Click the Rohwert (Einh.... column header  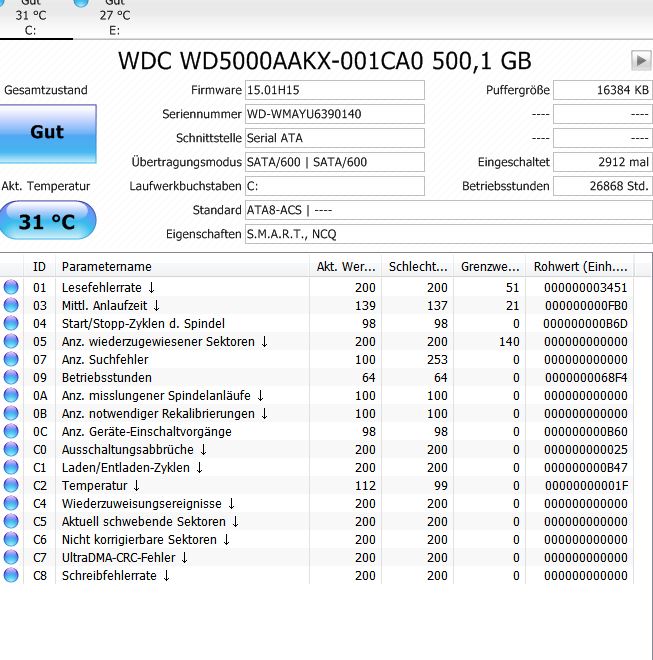[580, 266]
